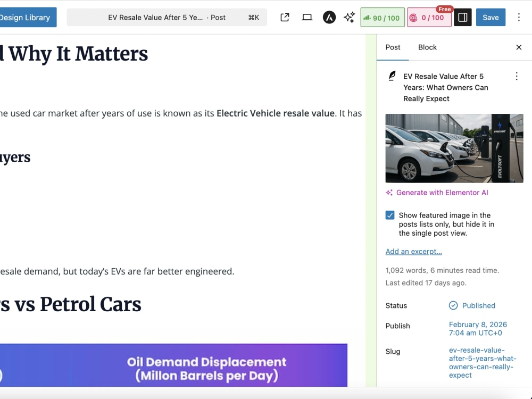Click the AI sparkle assistant icon
The height and width of the screenshot is (399, 532).
click(349, 18)
